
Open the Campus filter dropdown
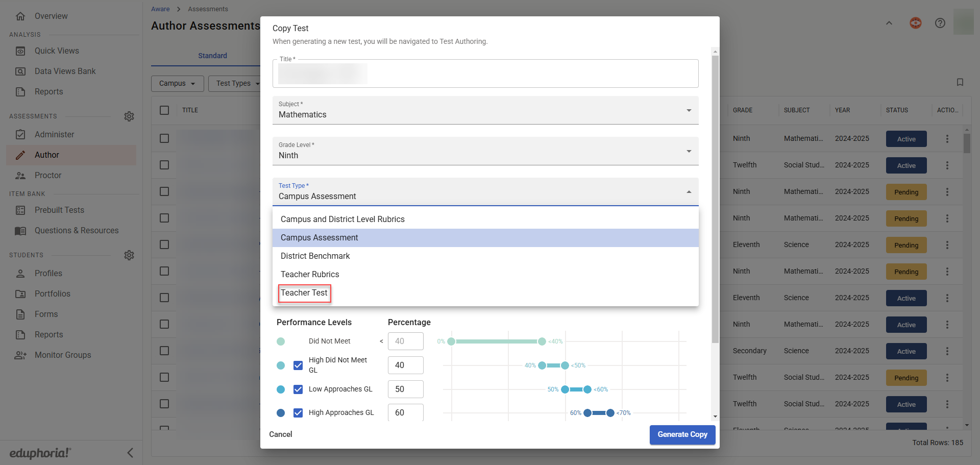(177, 83)
